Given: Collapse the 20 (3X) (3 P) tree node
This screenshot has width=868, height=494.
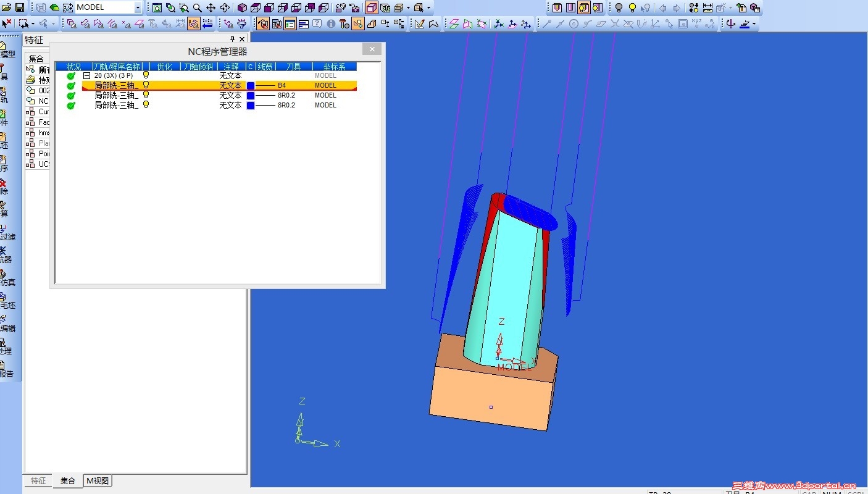Looking at the screenshot, I should click(87, 75).
